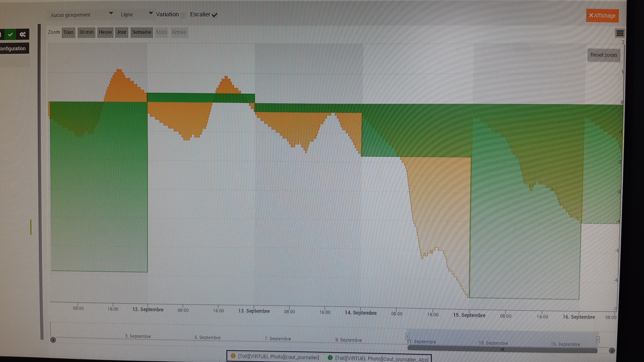This screenshot has height=362, width=644.
Task: Click the green checkmark icon button
Action: [x=10, y=34]
